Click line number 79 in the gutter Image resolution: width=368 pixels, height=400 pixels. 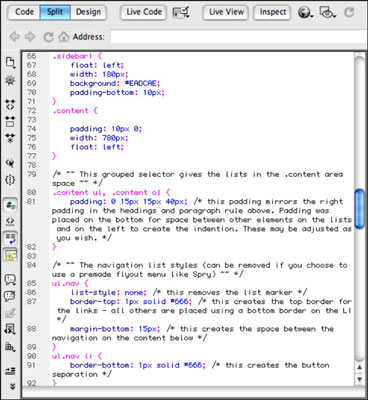31,174
